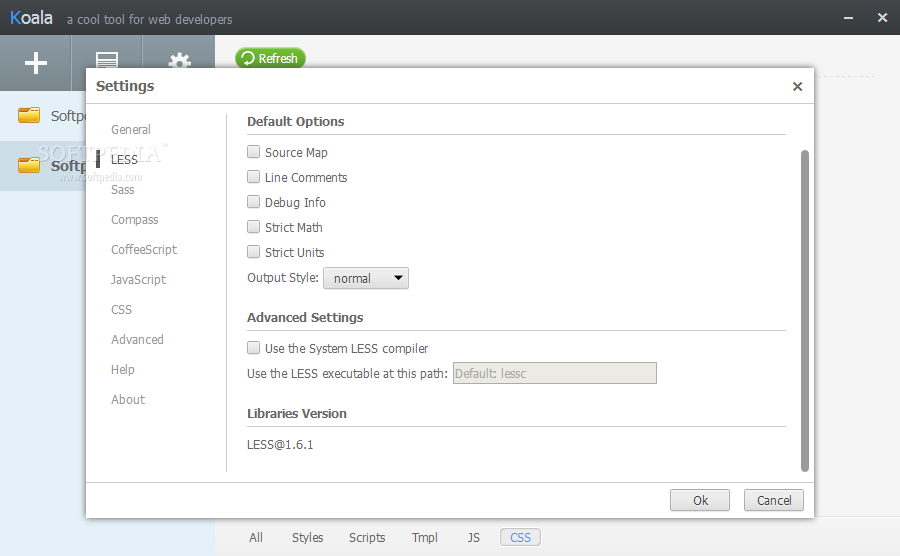Dismiss dialog with Cancel button

pyautogui.click(x=774, y=500)
